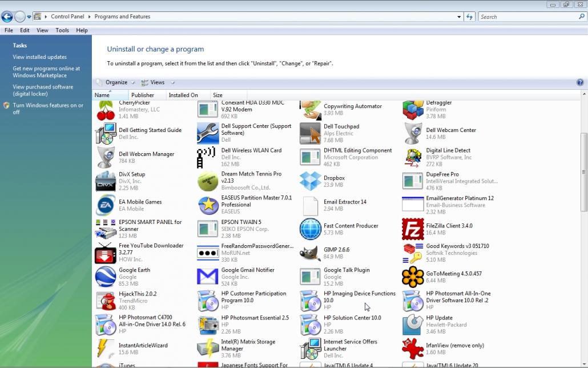Select the Dream Match Tennis Pro ball icon
Viewport: 588px width, 368px height.
coord(208,181)
